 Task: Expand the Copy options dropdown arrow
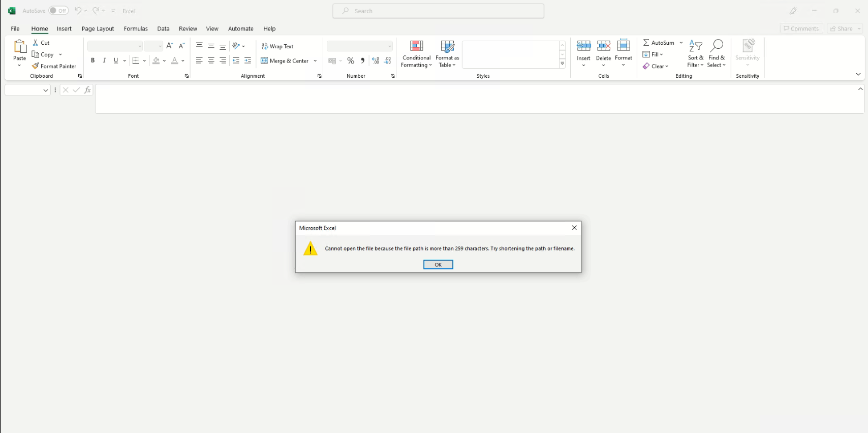pyautogui.click(x=60, y=54)
